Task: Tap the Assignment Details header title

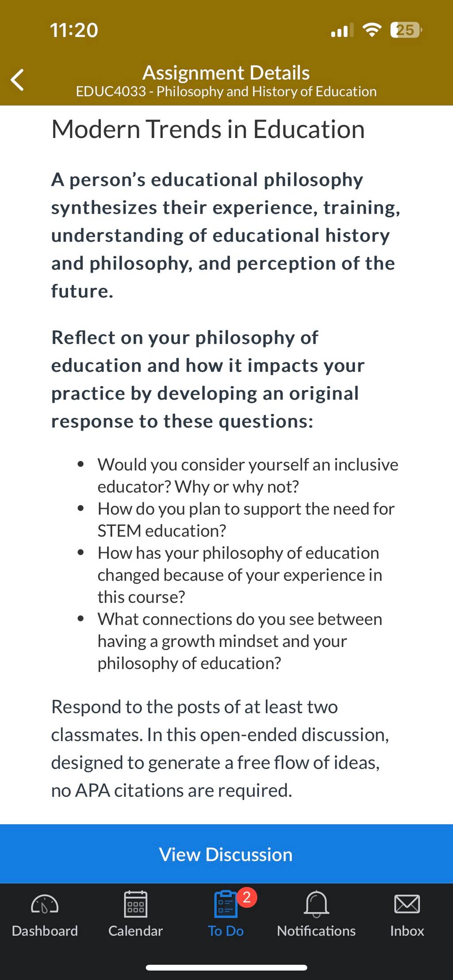Action: tap(226, 73)
